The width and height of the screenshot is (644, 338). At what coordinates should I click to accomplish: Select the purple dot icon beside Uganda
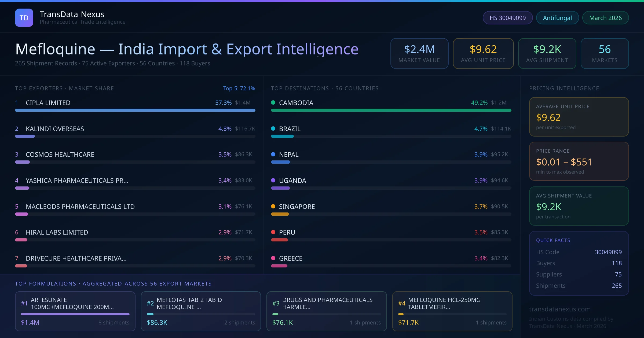click(x=273, y=180)
